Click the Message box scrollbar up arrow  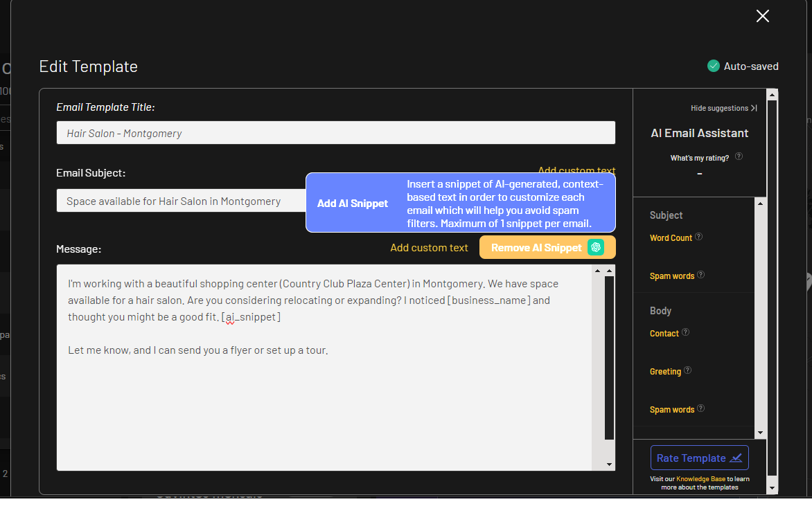609,271
